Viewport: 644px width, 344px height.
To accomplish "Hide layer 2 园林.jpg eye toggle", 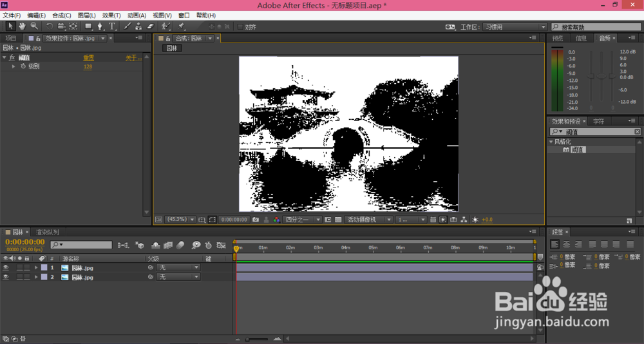I will point(6,278).
